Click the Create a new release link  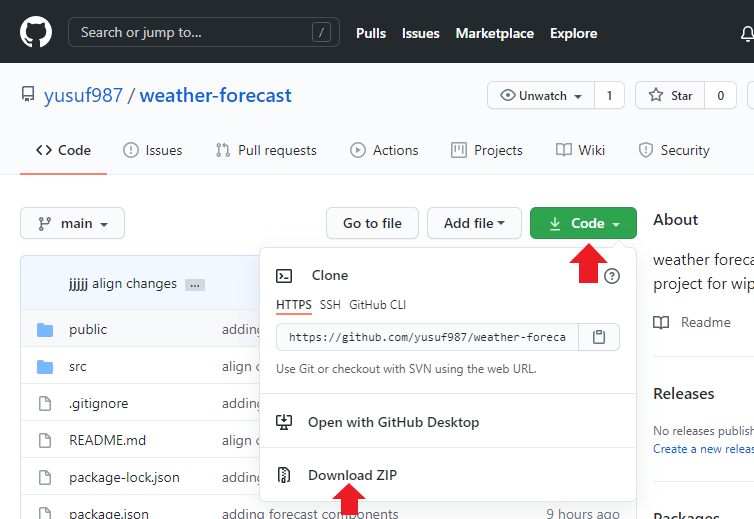pos(704,449)
